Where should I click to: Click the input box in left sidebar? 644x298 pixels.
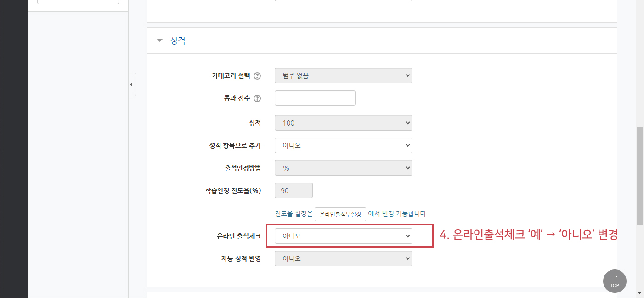78,2
